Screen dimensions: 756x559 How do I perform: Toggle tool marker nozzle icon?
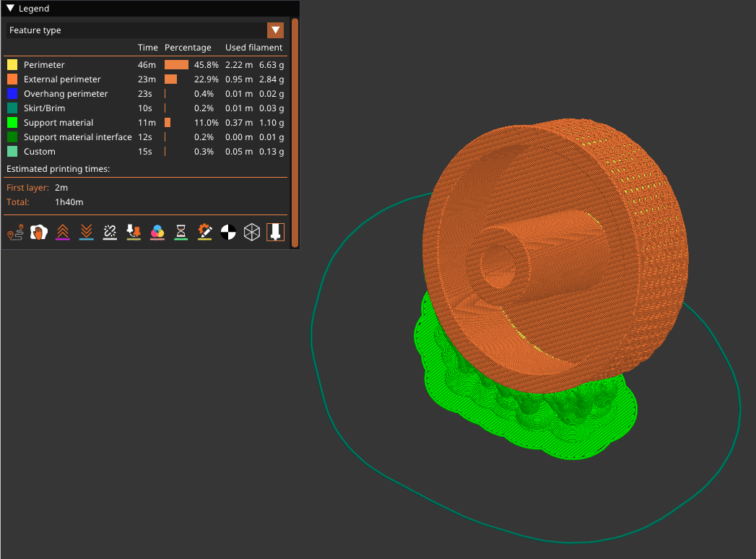tap(275, 233)
